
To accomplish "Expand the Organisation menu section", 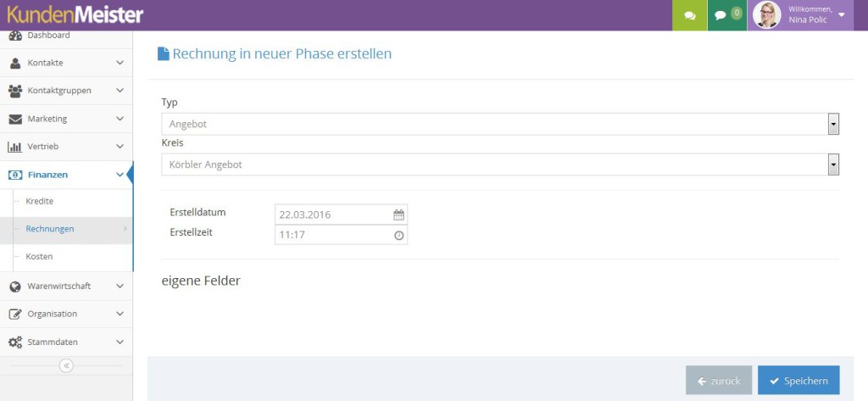I will click(120, 314).
